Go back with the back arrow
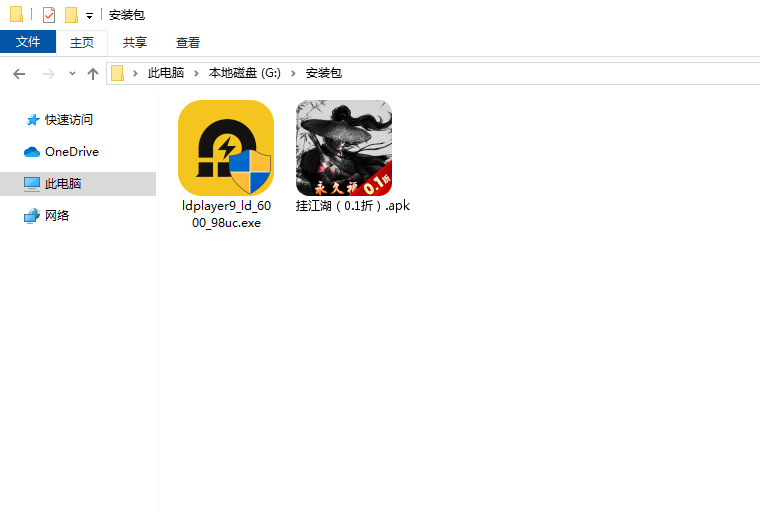This screenshot has height=512, width=760. [x=19, y=74]
